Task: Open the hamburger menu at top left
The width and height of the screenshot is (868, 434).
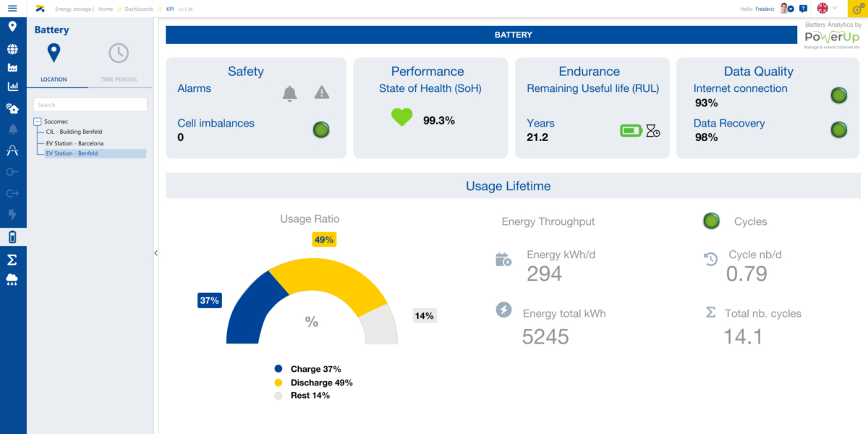Action: (12, 9)
